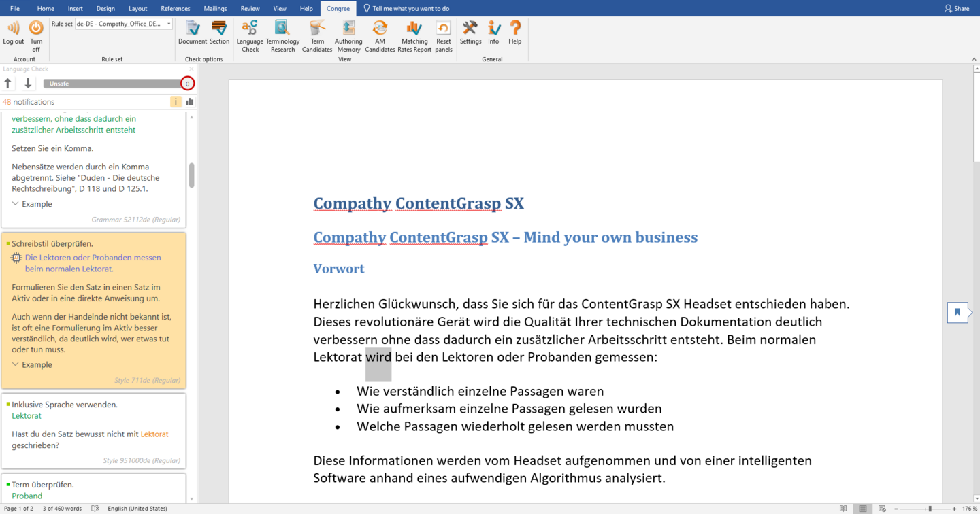Show statistics bar chart in Language Check

[190, 102]
